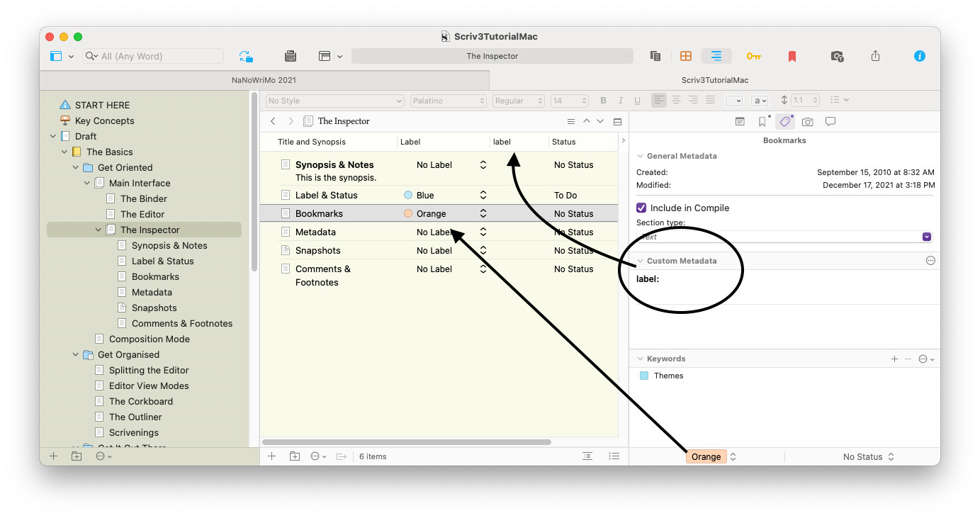Set text alignment to center
The image size is (980, 518).
[676, 101]
